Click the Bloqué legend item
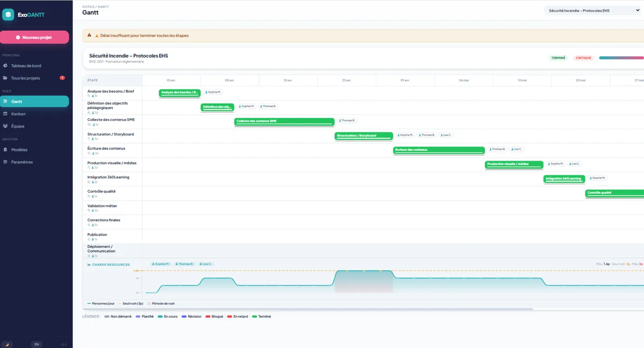 [214, 317]
